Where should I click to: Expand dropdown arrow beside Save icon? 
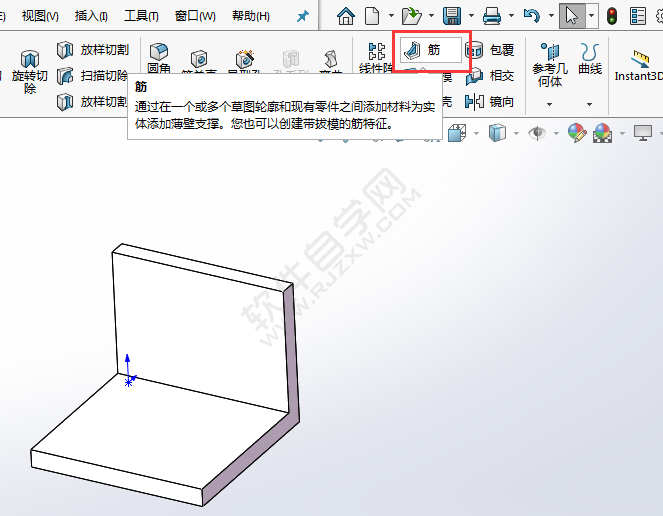point(471,16)
